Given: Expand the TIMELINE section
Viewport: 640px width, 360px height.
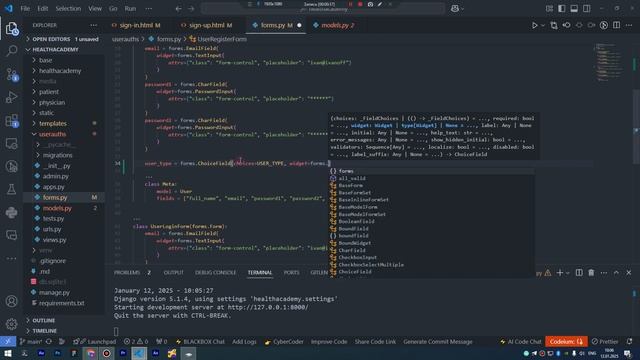Looking at the screenshot, I should pyautogui.click(x=44, y=331).
